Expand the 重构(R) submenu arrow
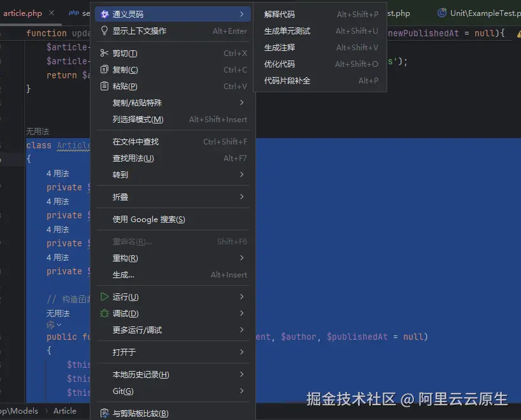The height and width of the screenshot is (420, 521). (241, 258)
